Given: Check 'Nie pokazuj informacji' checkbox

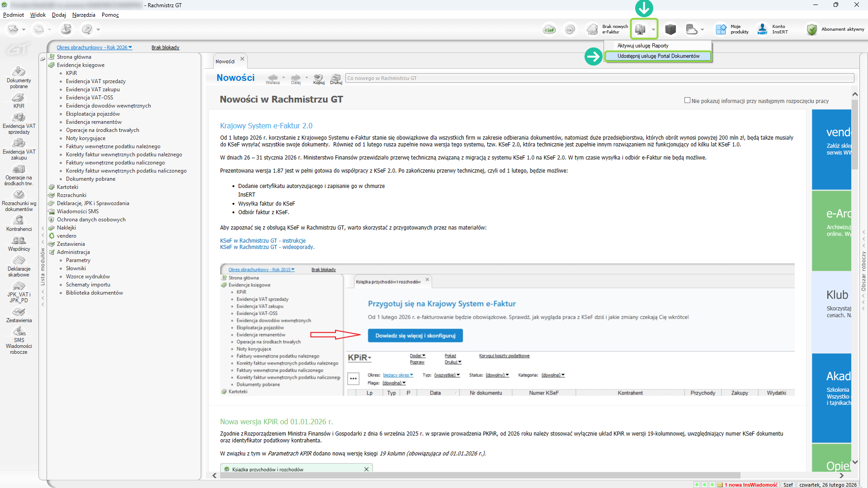Looking at the screenshot, I should (687, 100).
